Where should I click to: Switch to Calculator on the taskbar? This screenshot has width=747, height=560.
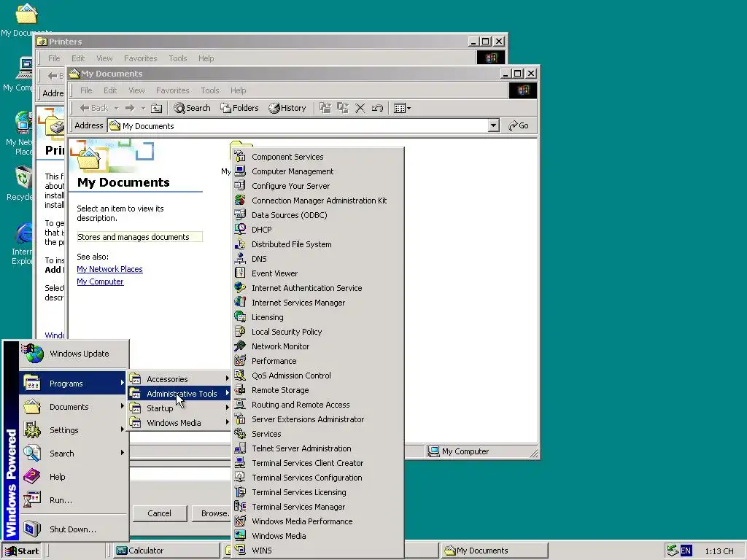tap(166, 551)
